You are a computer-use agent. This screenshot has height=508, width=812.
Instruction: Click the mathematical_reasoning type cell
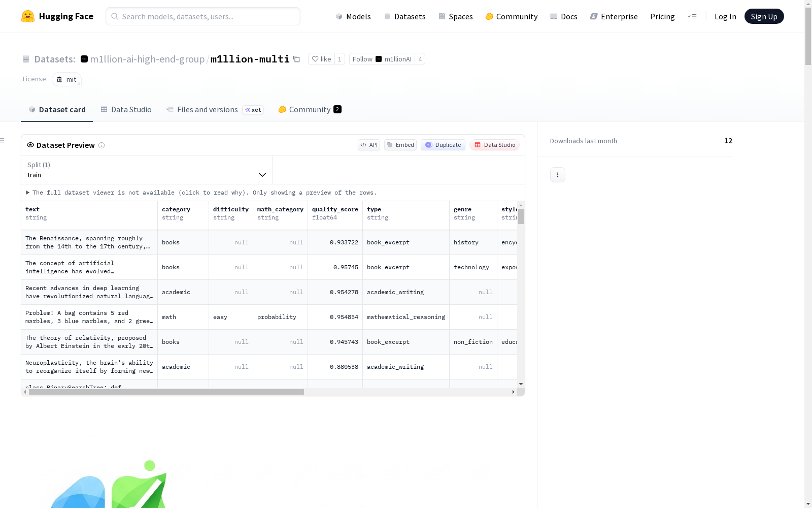[x=406, y=317]
